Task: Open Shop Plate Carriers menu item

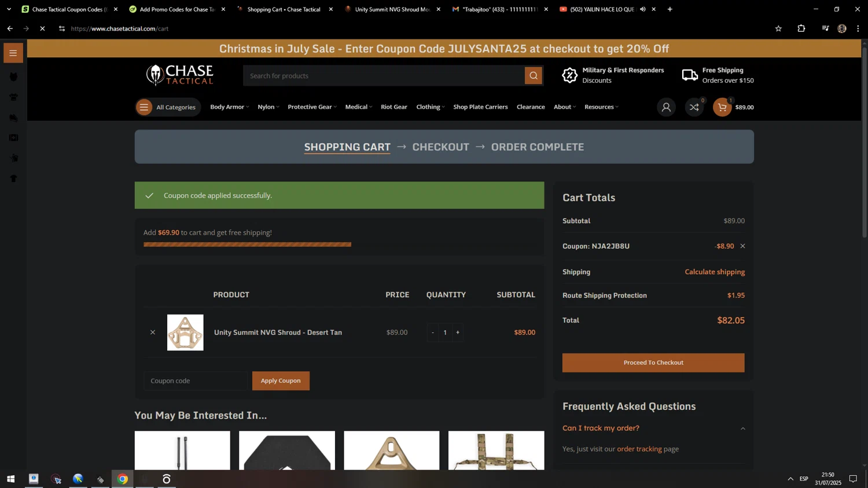Action: 480,107
